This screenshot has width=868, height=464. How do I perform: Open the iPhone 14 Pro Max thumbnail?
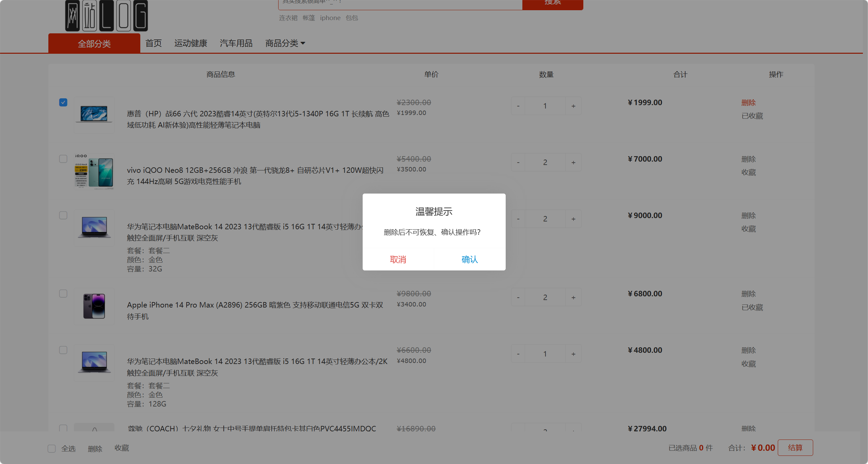pos(94,306)
